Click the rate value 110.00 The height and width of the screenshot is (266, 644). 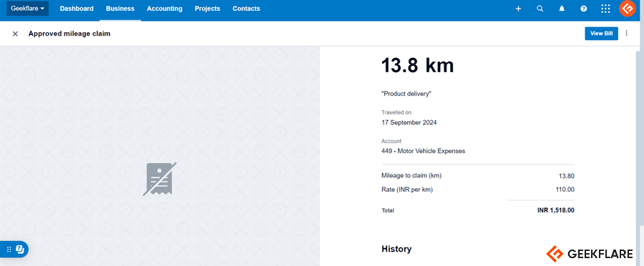(x=565, y=189)
